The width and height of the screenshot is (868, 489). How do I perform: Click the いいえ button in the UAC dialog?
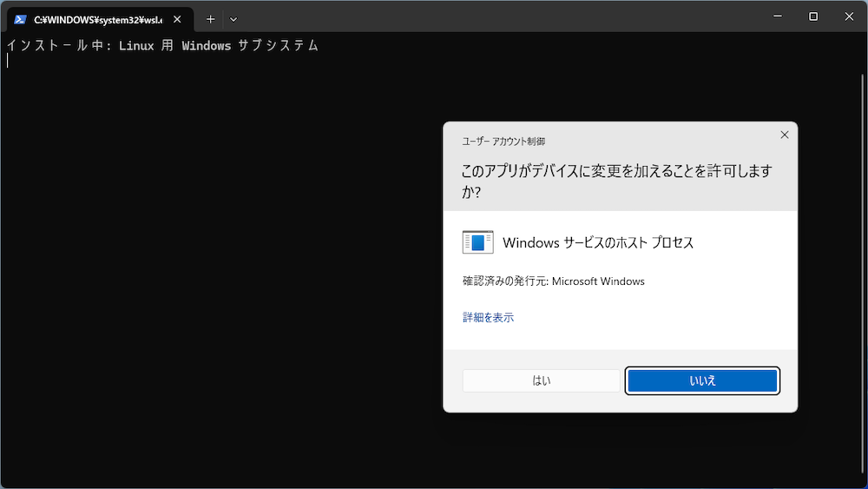(702, 380)
